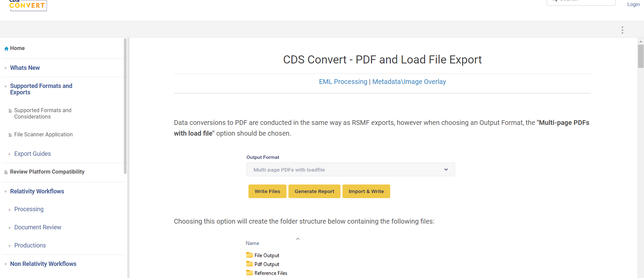The height and width of the screenshot is (278, 644).
Task: Collapse the Non Relativity Workflows arrow
Action: click(x=6, y=264)
